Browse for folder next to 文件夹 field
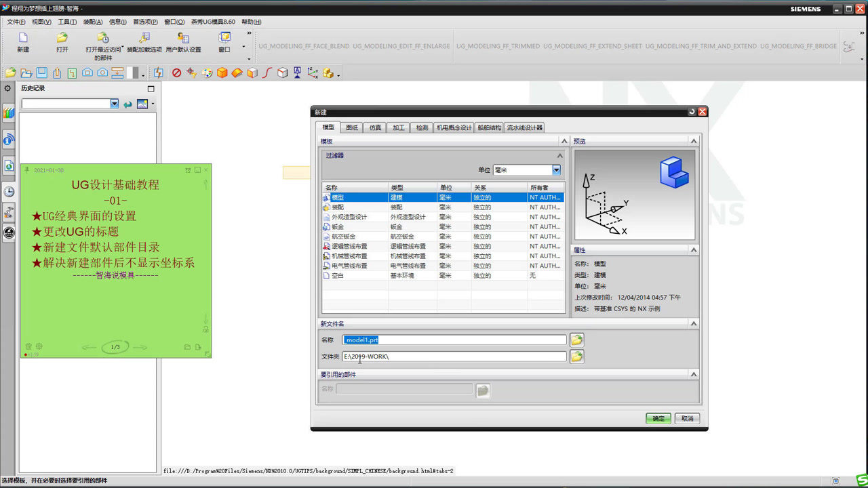The height and width of the screenshot is (488, 868). (x=576, y=357)
